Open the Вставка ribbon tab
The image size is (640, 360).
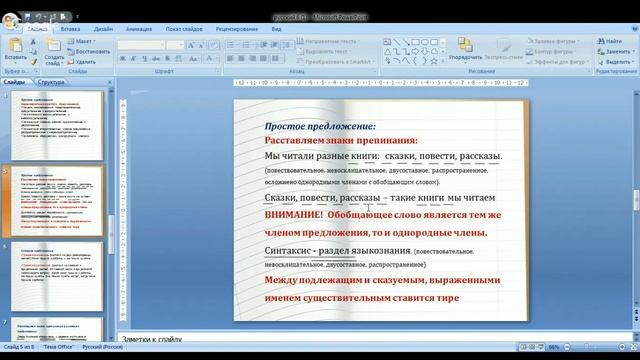point(70,29)
